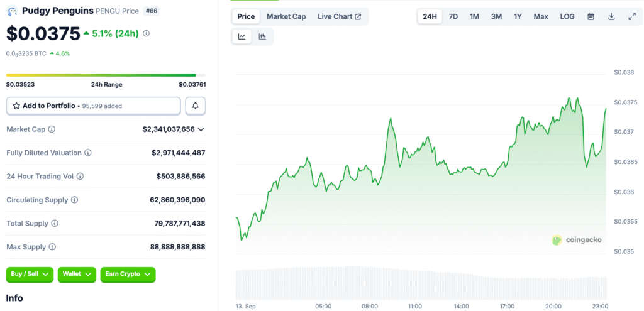Click the 24h low $0.03523
The image size is (644, 311).
(x=20, y=85)
